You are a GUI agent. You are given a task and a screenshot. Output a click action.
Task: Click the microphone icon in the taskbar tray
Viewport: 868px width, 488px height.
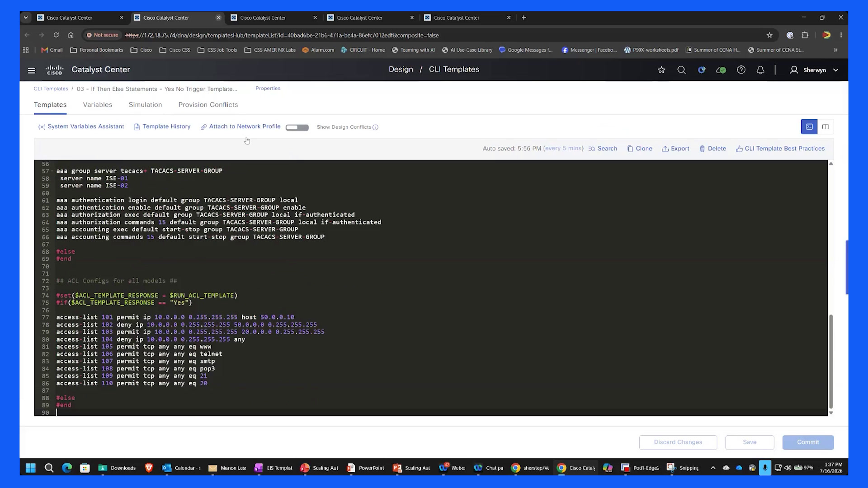pyautogui.click(x=765, y=468)
